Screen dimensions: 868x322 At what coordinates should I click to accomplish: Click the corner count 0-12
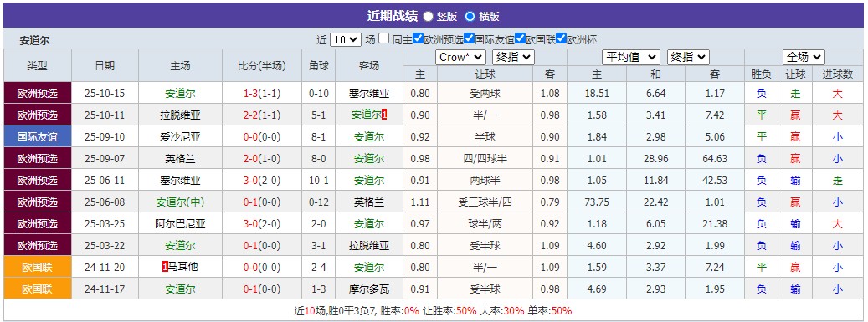[318, 202]
